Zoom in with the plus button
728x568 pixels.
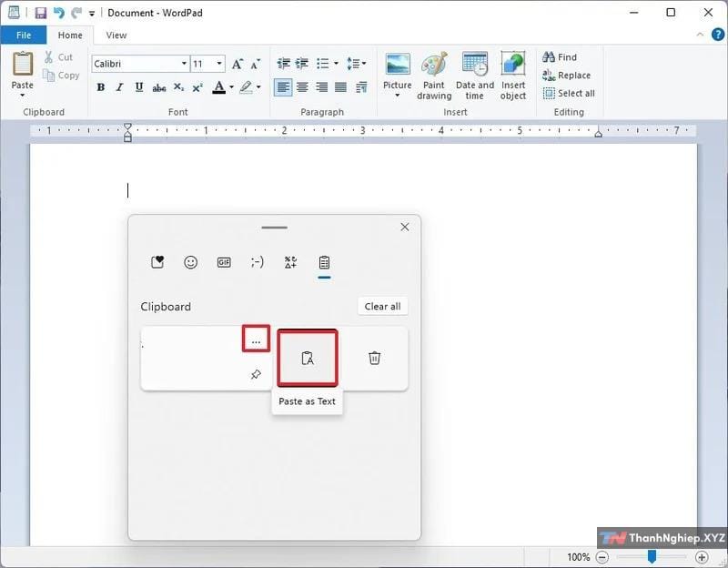click(702, 557)
